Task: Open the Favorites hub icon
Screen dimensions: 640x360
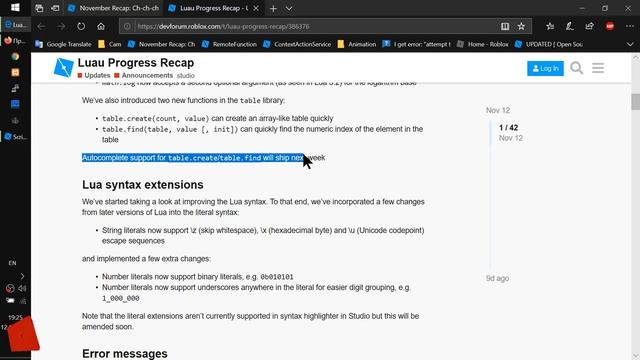Action: (550, 27)
